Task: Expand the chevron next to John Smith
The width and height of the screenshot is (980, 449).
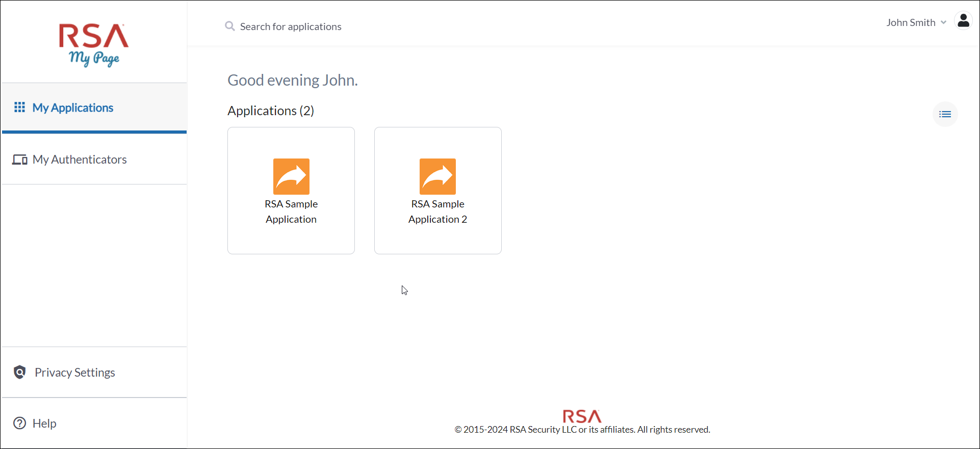Action: [944, 22]
